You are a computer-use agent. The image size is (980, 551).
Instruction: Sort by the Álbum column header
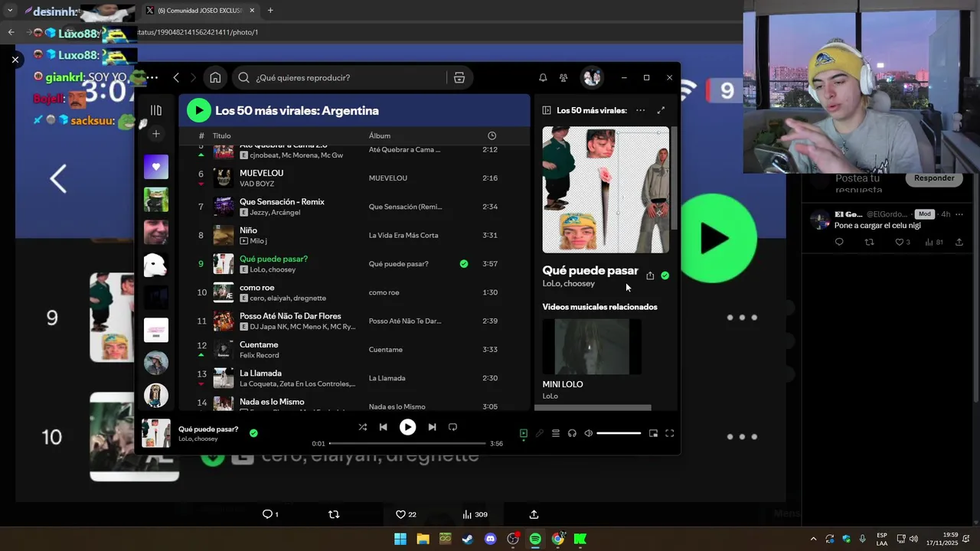click(x=379, y=135)
